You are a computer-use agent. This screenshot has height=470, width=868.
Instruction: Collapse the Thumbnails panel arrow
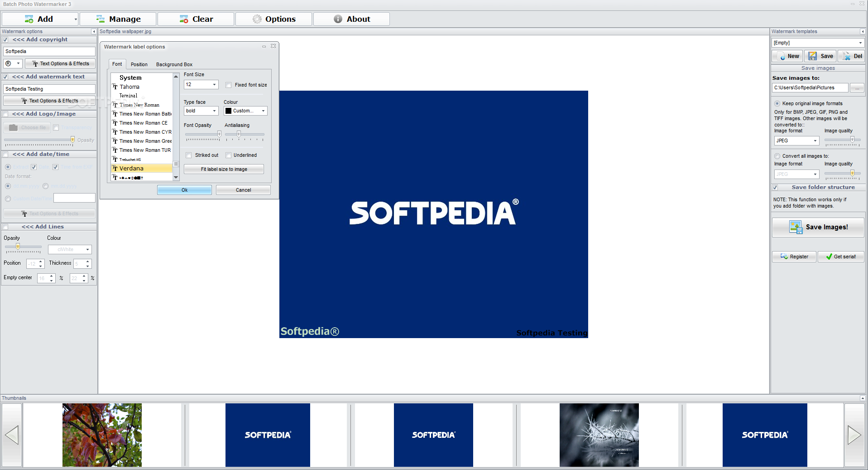click(863, 398)
